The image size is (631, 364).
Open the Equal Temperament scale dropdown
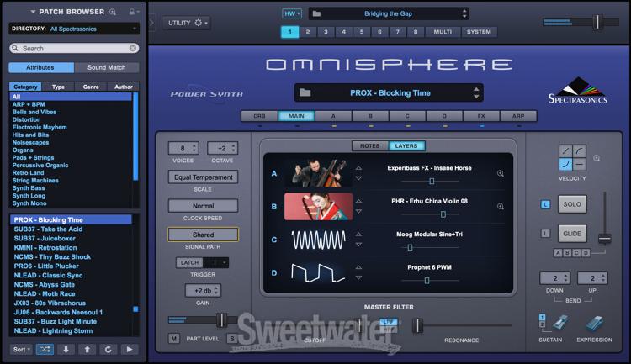click(x=204, y=177)
